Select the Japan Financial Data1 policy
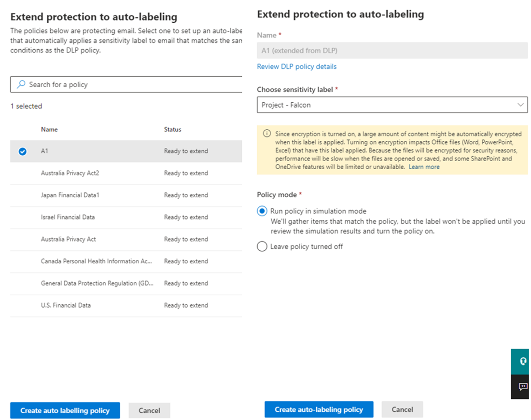The height and width of the screenshot is (420, 531). tap(126, 195)
